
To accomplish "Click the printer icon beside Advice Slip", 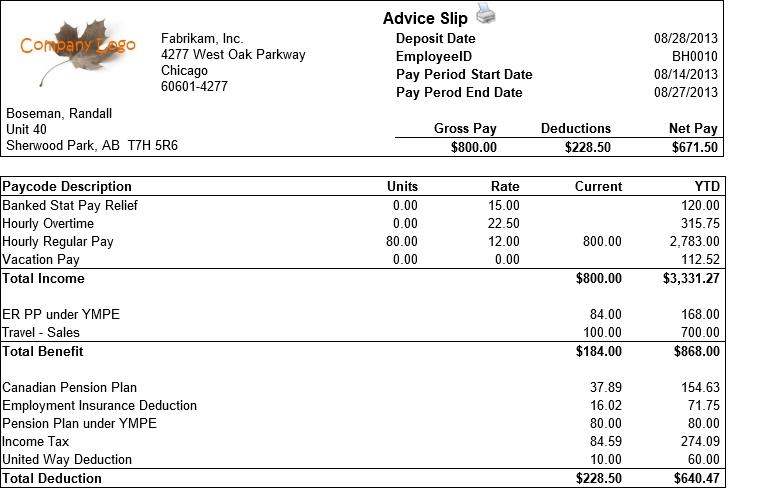I will (x=485, y=14).
